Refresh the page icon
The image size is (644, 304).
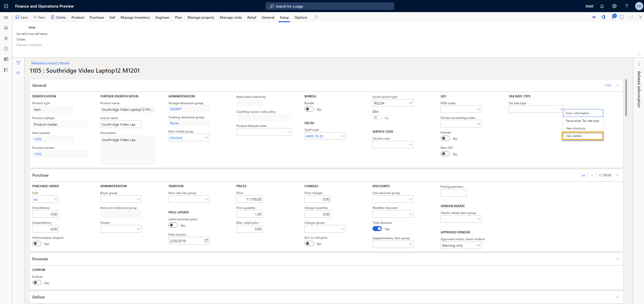pos(622,17)
